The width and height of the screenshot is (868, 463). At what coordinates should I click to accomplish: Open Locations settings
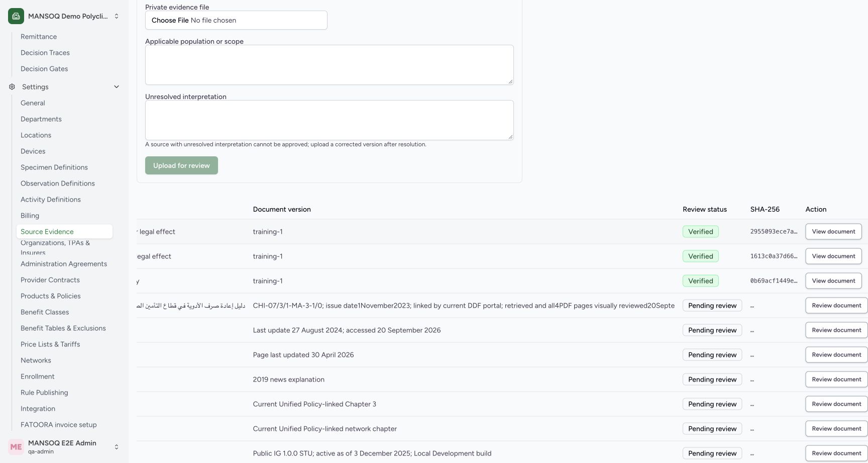pos(36,135)
